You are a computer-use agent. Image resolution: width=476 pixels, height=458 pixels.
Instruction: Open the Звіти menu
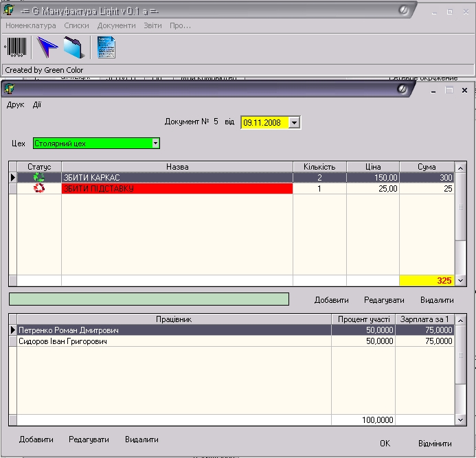click(152, 26)
